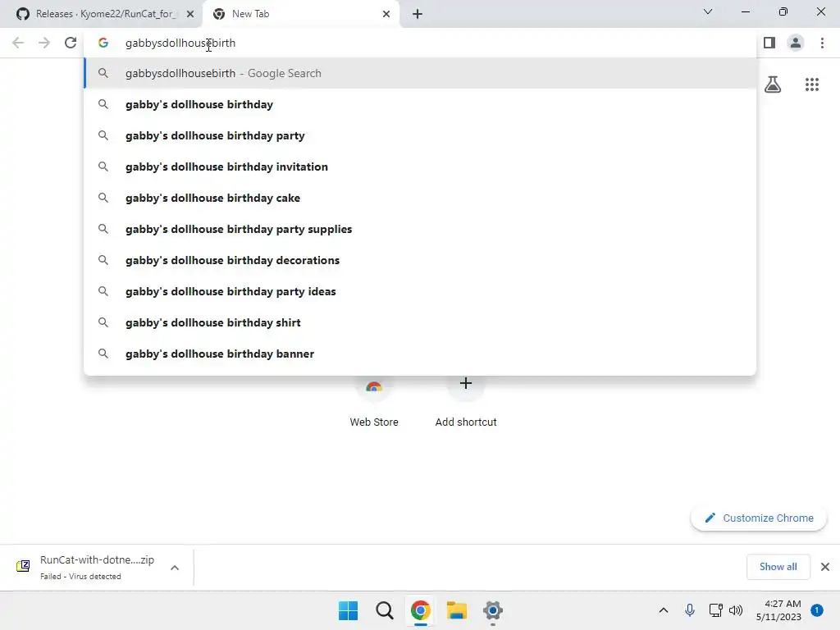The width and height of the screenshot is (840, 630).
Task: Select gabby's dollhouse birthday decorations suggestion
Action: (420, 260)
